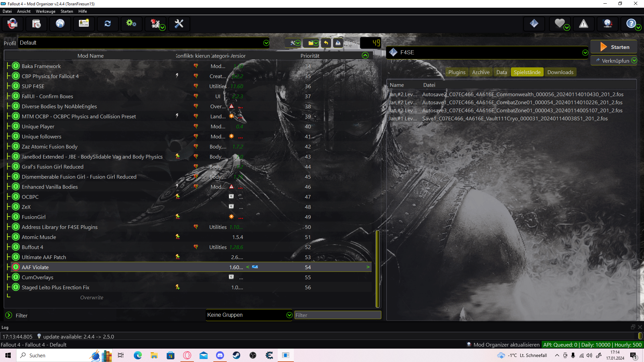This screenshot has height=362, width=644.
Task: Open settings via the wrench-screwdriver icon
Action: tap(179, 24)
